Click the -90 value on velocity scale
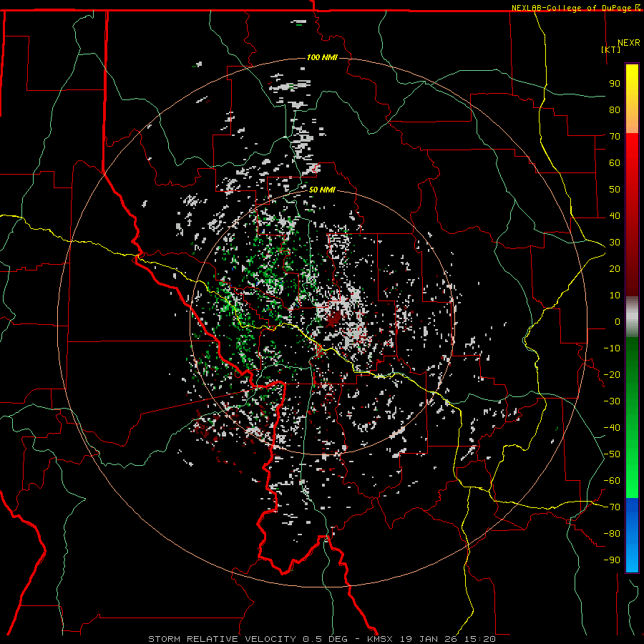Viewport: 644px width, 644px height. [612, 560]
